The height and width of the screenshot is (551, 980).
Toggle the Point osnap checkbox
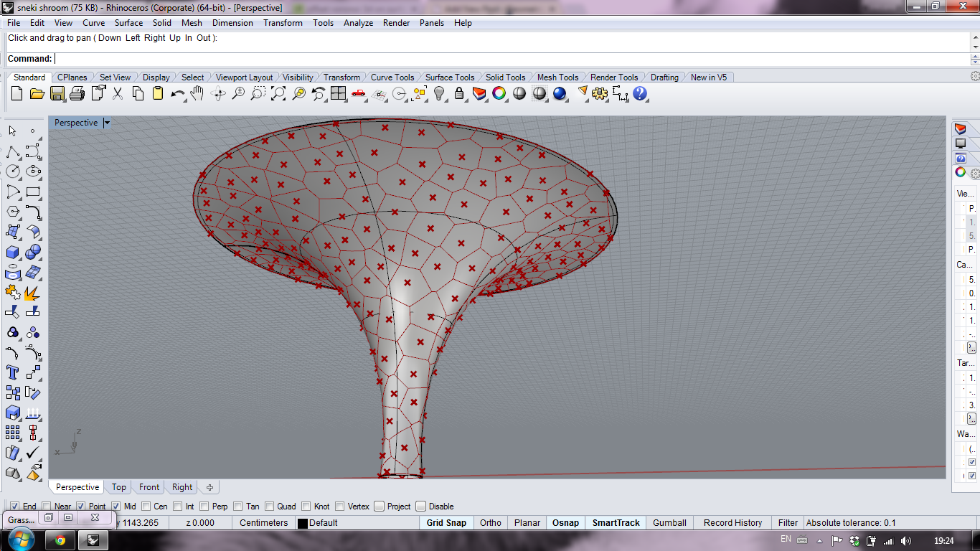tap(81, 507)
